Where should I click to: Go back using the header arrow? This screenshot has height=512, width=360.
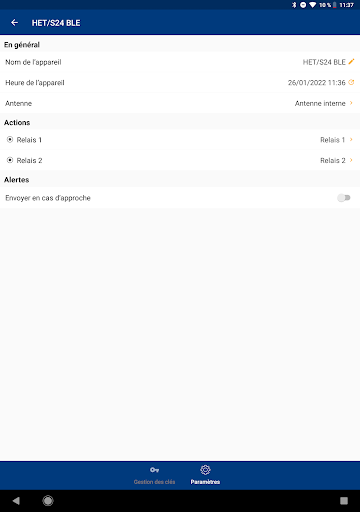tap(14, 23)
